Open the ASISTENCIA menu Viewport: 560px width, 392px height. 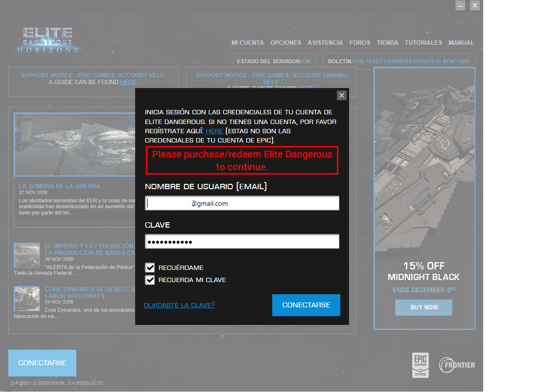click(325, 42)
